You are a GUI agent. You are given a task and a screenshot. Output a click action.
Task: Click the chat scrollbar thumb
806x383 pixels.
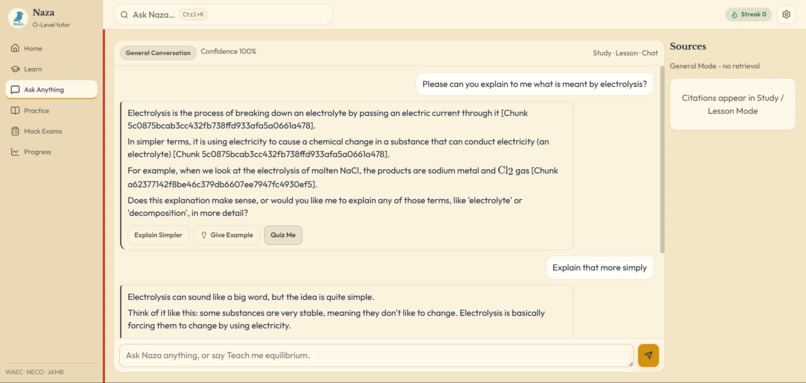pos(662,159)
